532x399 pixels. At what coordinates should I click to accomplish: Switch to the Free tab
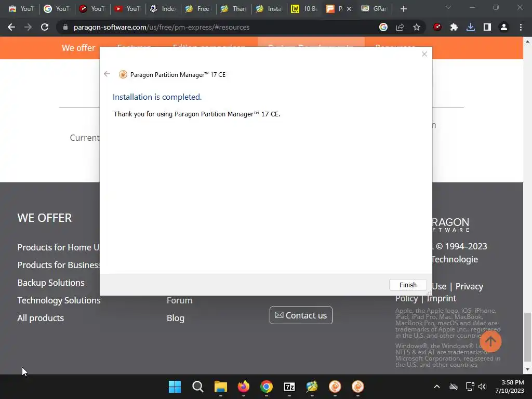[x=198, y=9]
